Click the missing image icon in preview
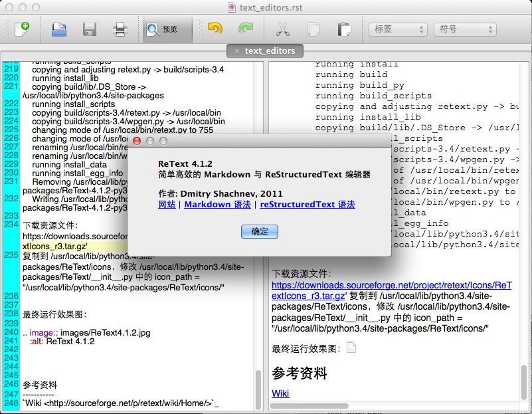Image resolution: width=532 pixels, height=414 pixels. (x=351, y=348)
